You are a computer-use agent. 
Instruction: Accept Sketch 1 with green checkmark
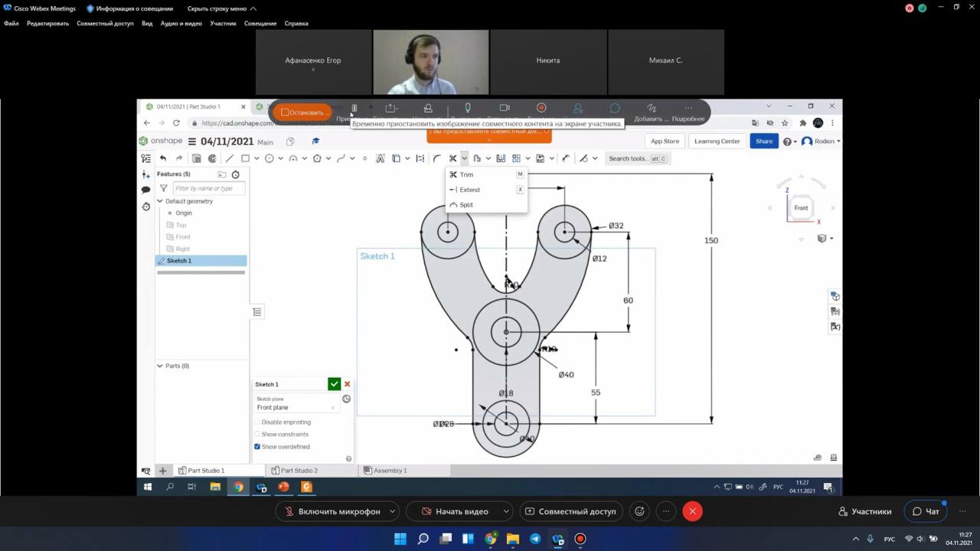334,384
